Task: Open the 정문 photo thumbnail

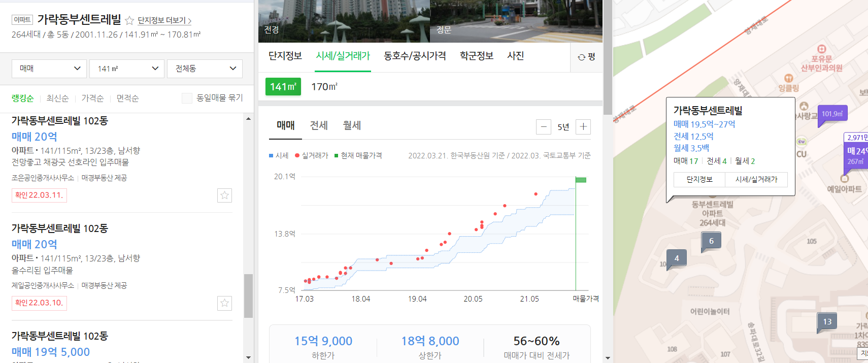Action: click(x=516, y=21)
